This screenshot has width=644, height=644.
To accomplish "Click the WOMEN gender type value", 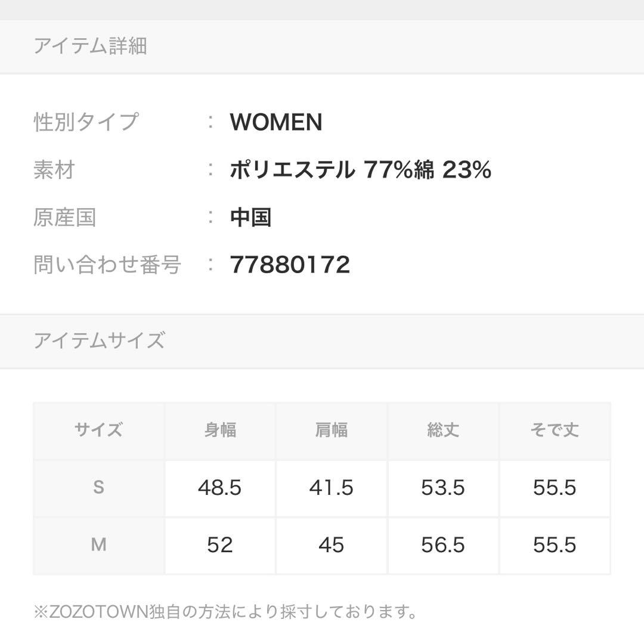I will coord(276,122).
